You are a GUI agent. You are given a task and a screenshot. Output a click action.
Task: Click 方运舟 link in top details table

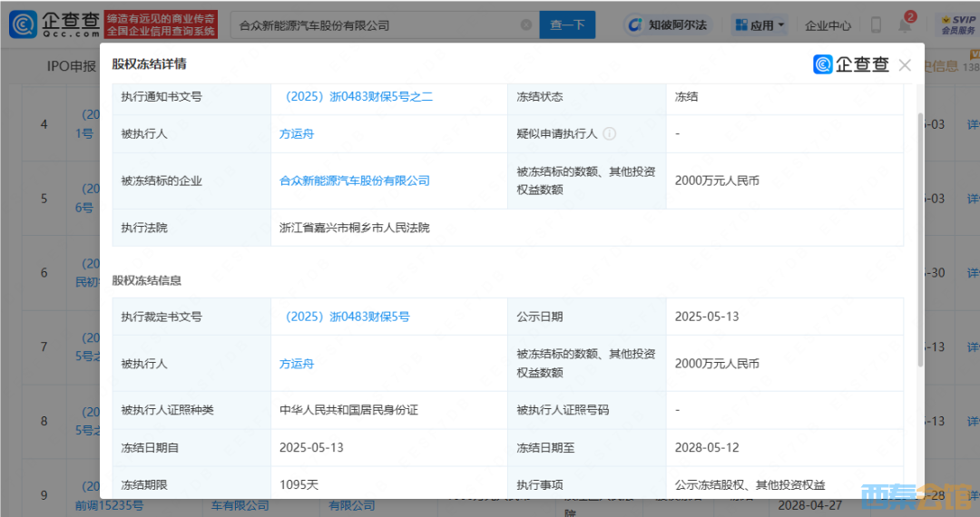tap(297, 134)
